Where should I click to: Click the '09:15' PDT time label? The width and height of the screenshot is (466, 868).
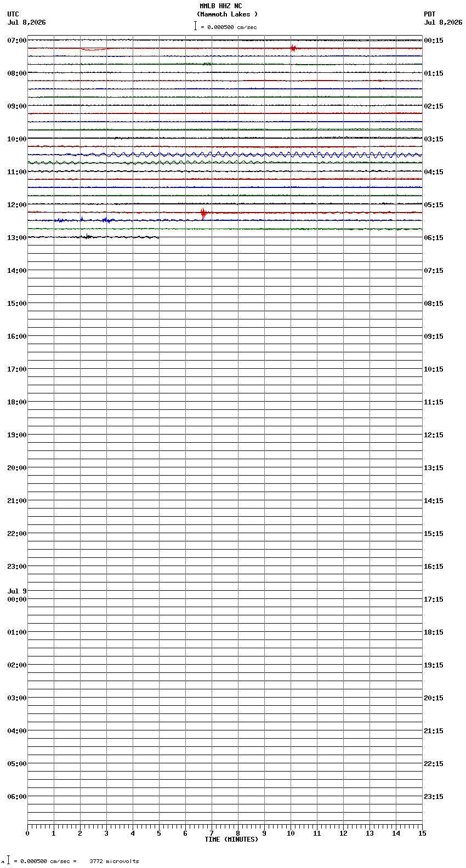(434, 336)
